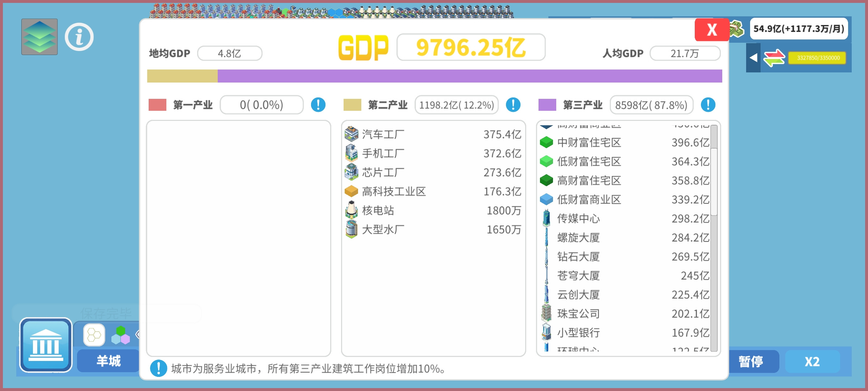Image resolution: width=868 pixels, height=391 pixels.
Task: Click the 钻石大厦 row
Action: point(625,256)
